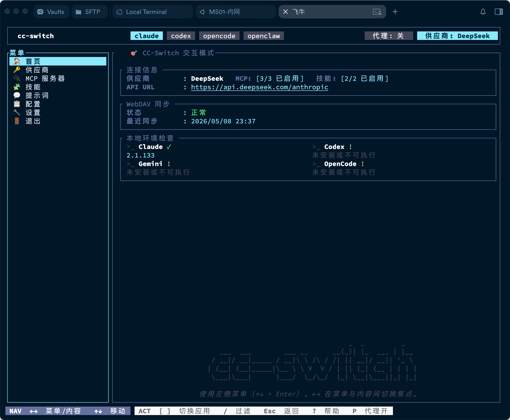Screen dimensions: 510x420
Task: Click the house icon beside 首页
Action: tap(17, 61)
